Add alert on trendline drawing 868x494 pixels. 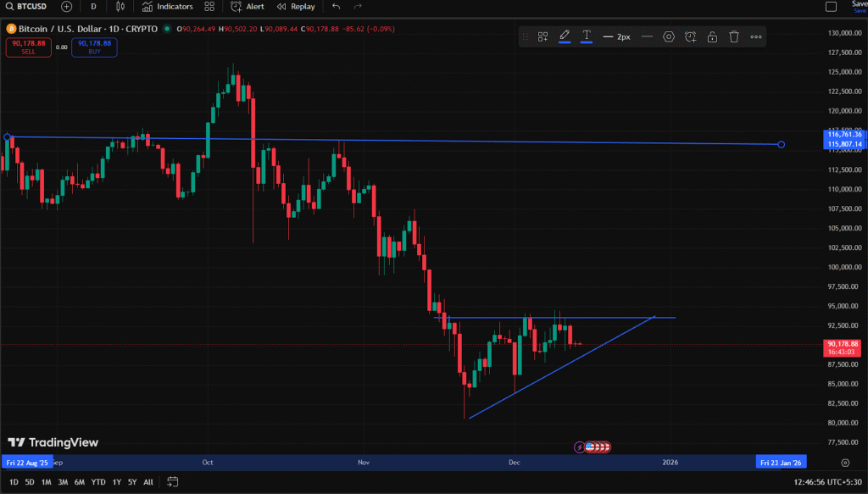coord(691,36)
